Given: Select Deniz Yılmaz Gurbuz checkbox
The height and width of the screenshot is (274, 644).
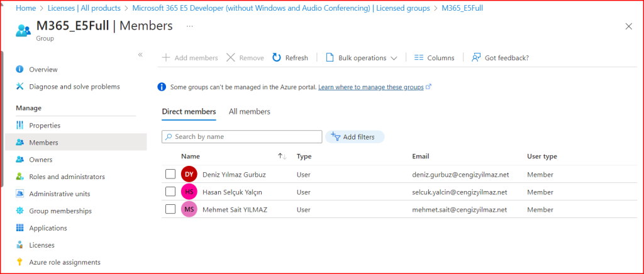Looking at the screenshot, I should tap(170, 174).
